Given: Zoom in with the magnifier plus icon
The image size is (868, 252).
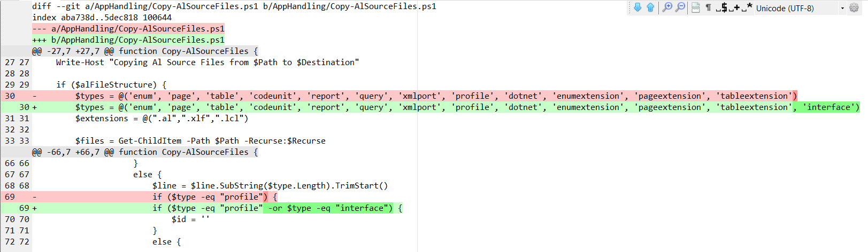Looking at the screenshot, I should click(667, 7).
